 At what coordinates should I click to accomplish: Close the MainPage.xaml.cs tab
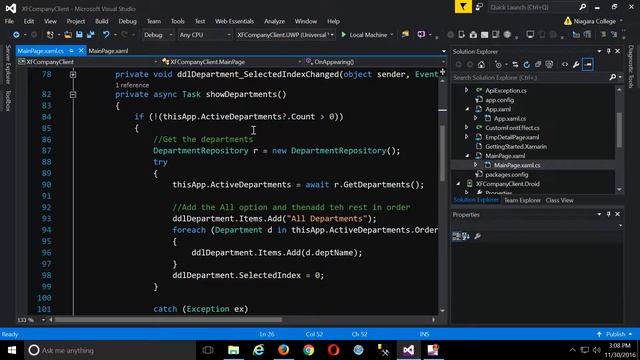81,51
